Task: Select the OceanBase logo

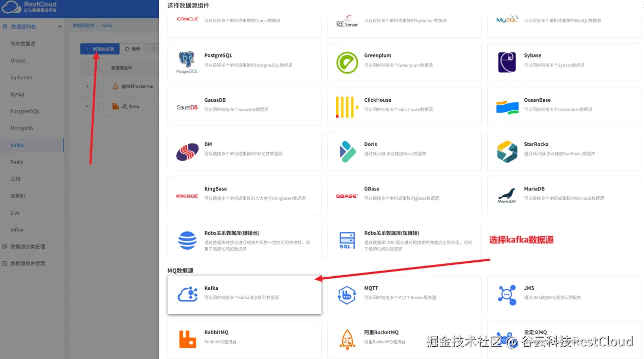Action: click(507, 107)
